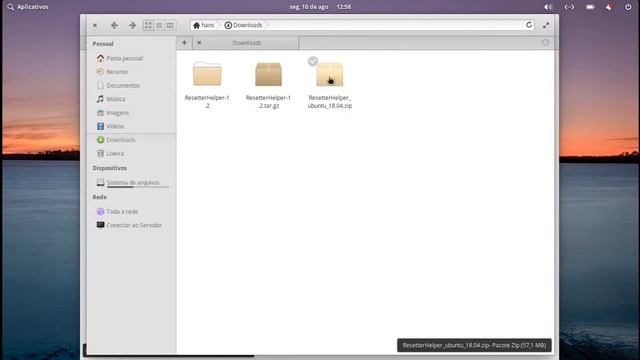Open the date and time indicator

coord(320,7)
